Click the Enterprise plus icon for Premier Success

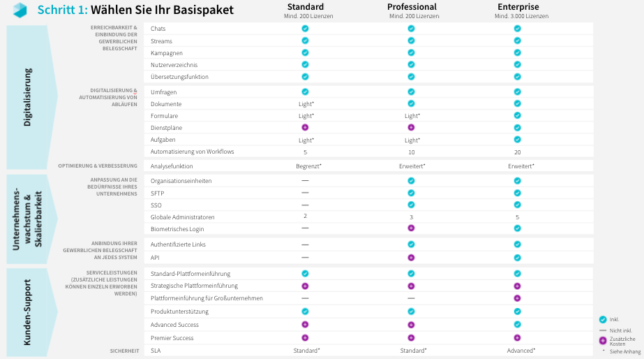click(x=517, y=337)
